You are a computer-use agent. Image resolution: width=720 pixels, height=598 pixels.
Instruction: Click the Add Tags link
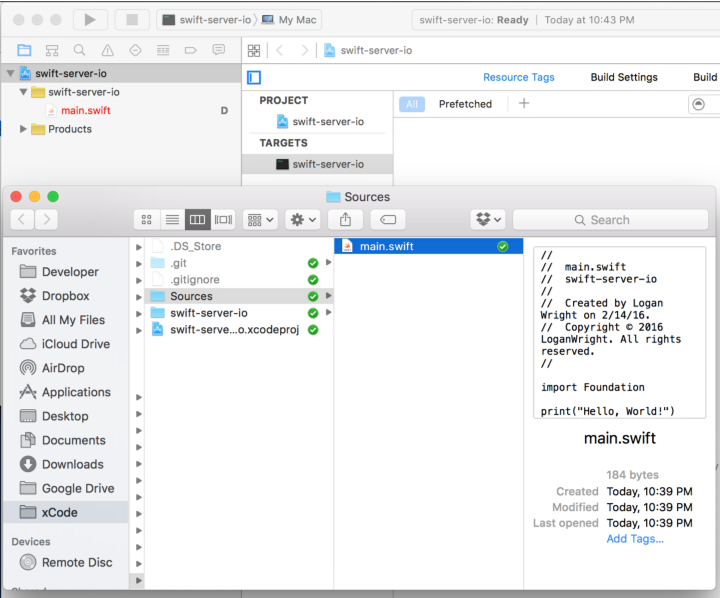635,539
